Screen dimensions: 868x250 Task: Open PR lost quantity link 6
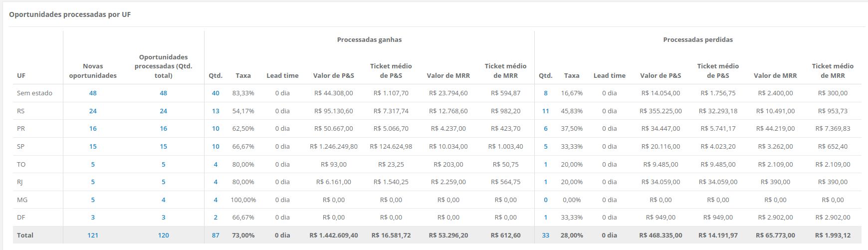[x=546, y=129]
